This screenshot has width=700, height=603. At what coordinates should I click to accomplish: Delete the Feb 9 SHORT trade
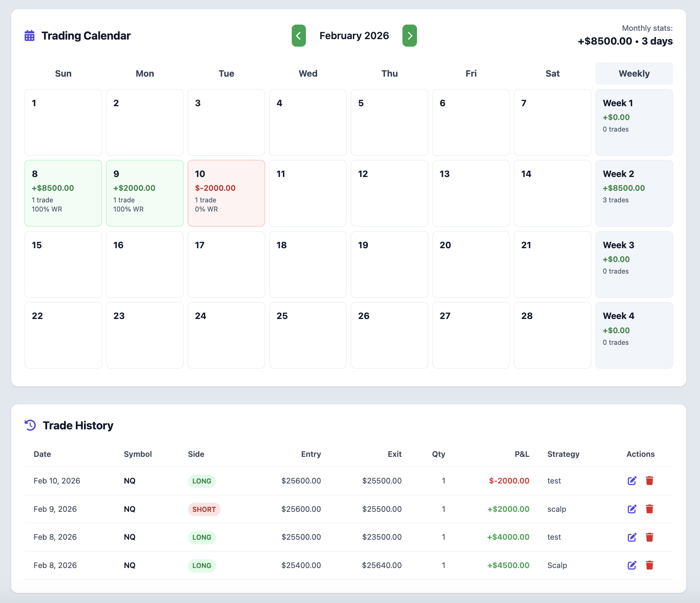click(650, 509)
